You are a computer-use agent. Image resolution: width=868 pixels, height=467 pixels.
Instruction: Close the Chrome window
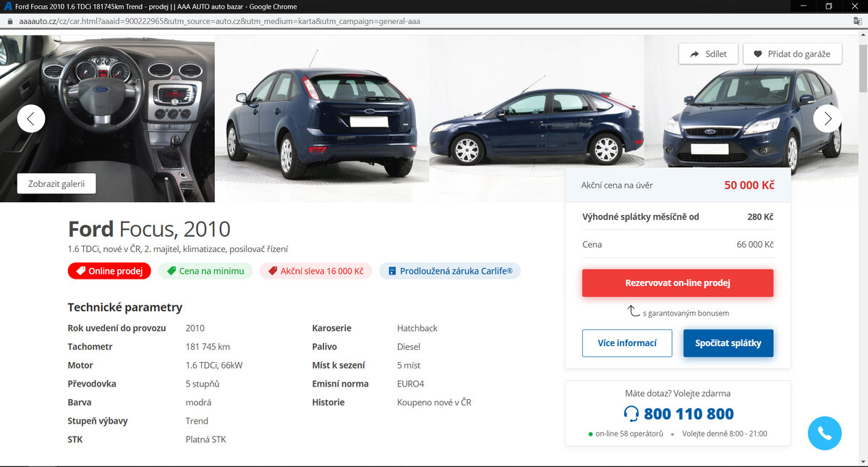click(855, 6)
